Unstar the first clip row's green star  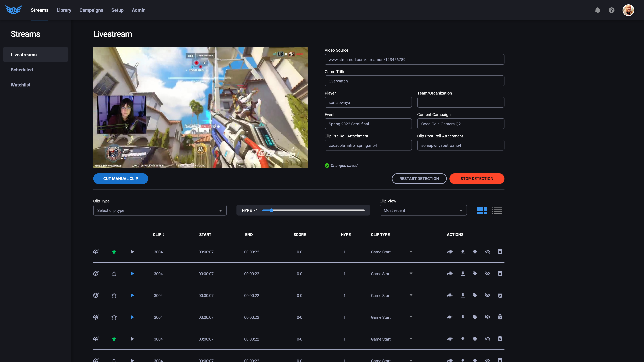click(114, 252)
